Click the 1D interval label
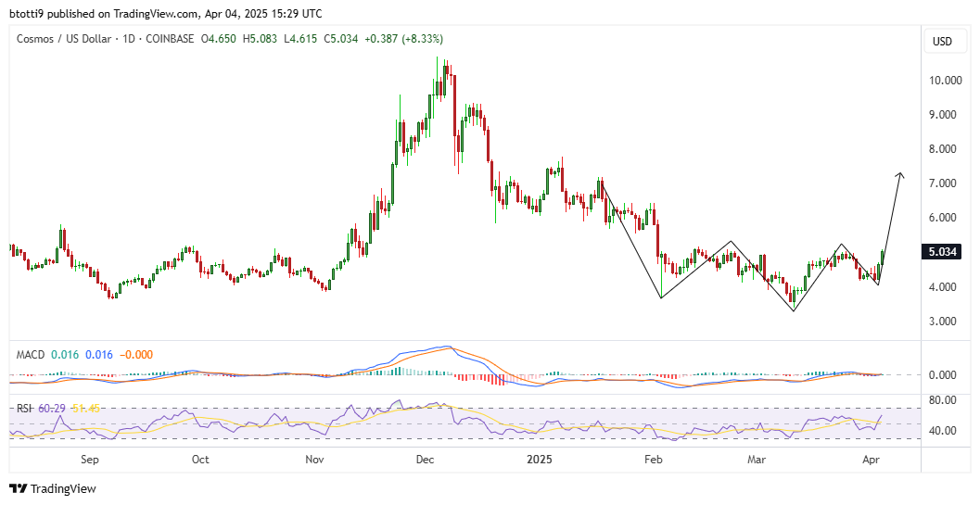Image resolution: width=980 pixels, height=505 pixels. click(129, 39)
